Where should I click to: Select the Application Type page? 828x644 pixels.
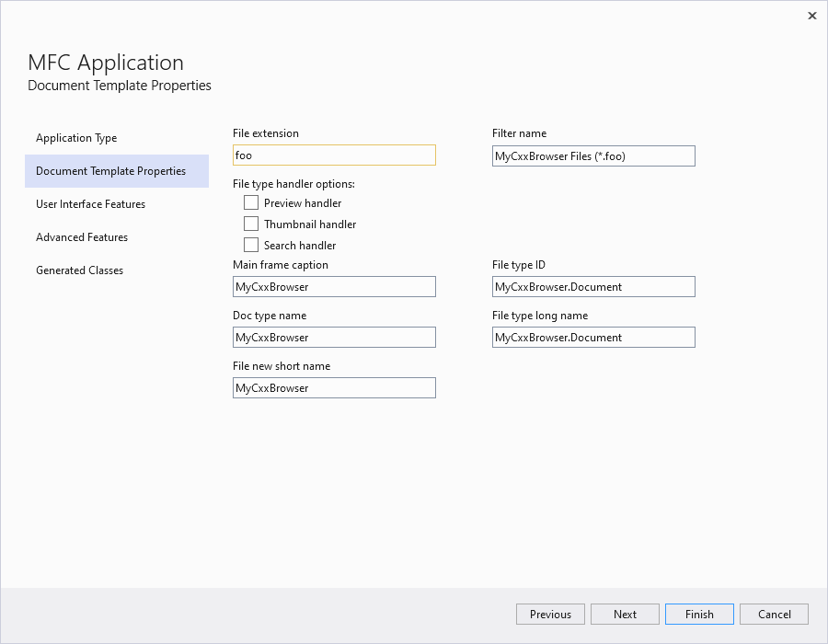[76, 138]
